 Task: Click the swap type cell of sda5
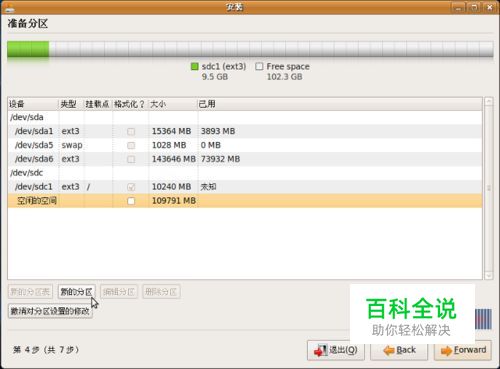pos(72,145)
